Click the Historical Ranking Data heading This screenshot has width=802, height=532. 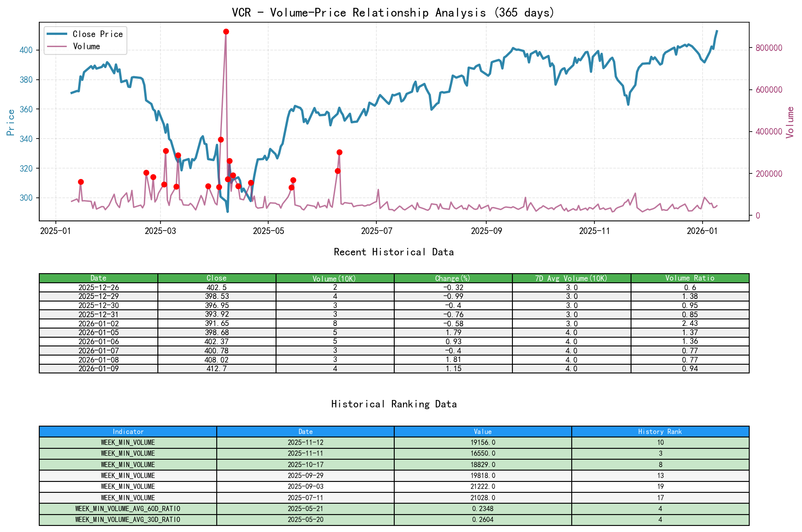pos(393,404)
